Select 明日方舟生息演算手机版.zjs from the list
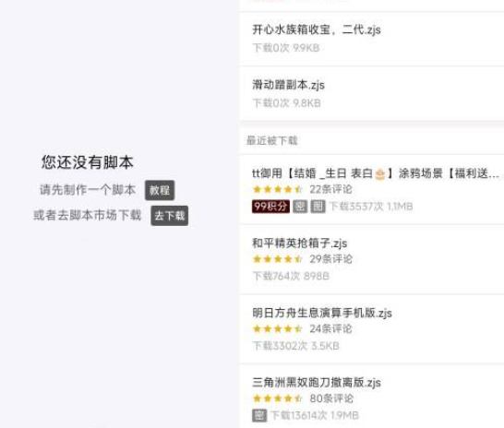Screen dimensions: 504x428 pyautogui.click(x=372, y=329)
